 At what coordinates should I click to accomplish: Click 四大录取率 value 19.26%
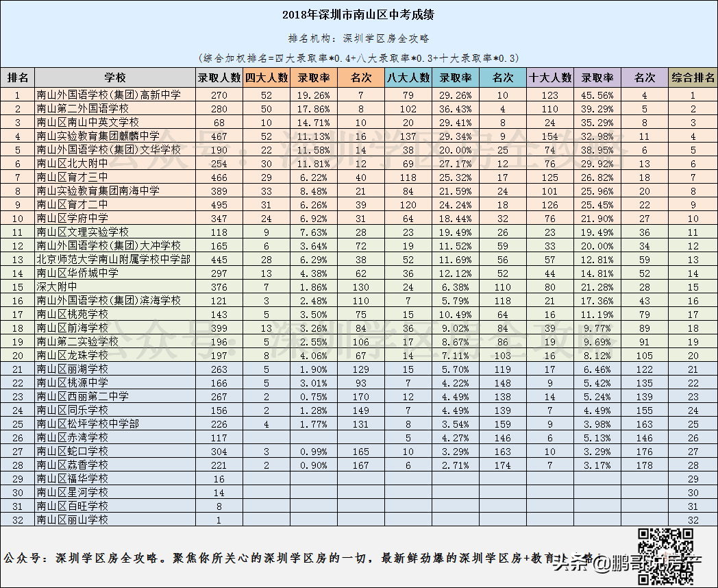(x=314, y=95)
